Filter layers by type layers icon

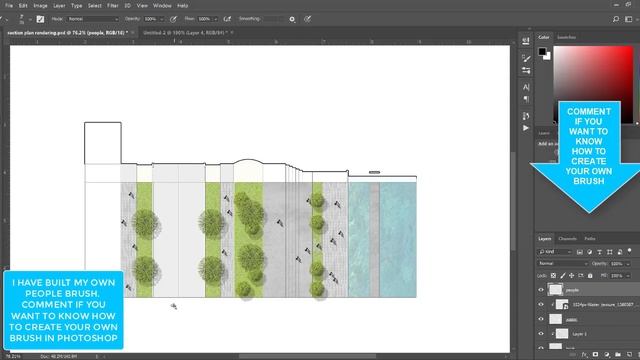click(600, 252)
